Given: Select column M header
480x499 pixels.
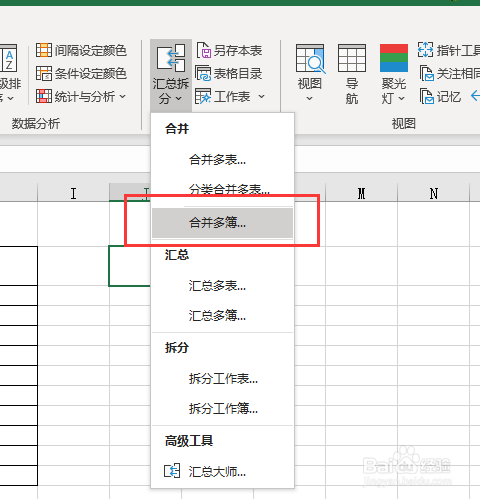Looking at the screenshot, I should pyautogui.click(x=361, y=193).
